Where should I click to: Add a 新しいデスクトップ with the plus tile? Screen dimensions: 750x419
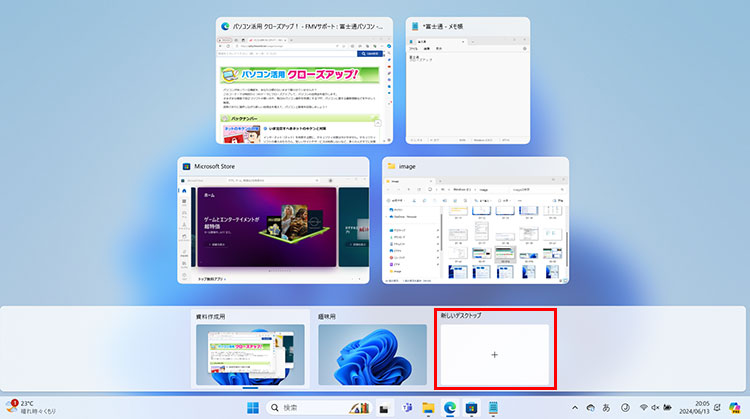pos(495,355)
